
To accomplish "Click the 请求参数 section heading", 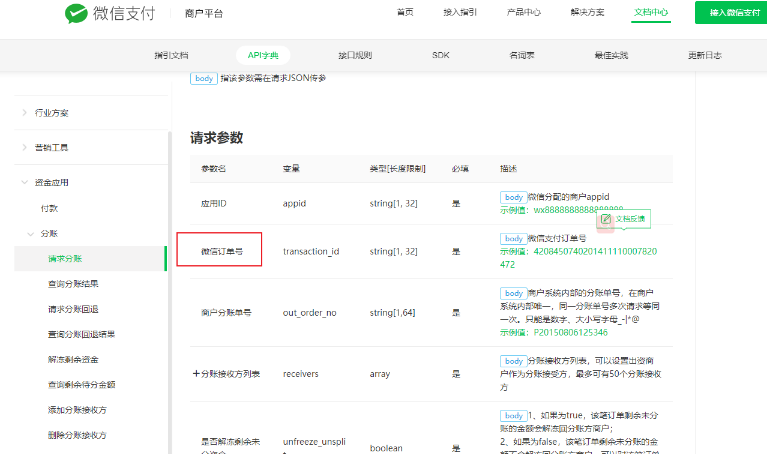I will (x=216, y=137).
